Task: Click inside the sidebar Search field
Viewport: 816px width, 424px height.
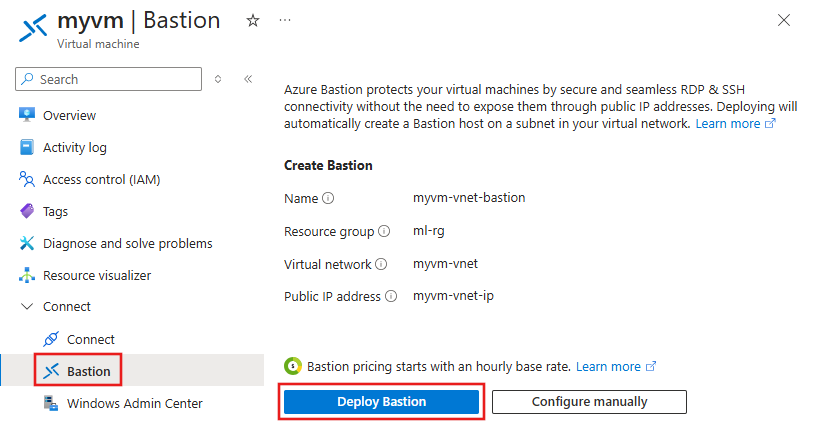Action: click(x=115, y=79)
